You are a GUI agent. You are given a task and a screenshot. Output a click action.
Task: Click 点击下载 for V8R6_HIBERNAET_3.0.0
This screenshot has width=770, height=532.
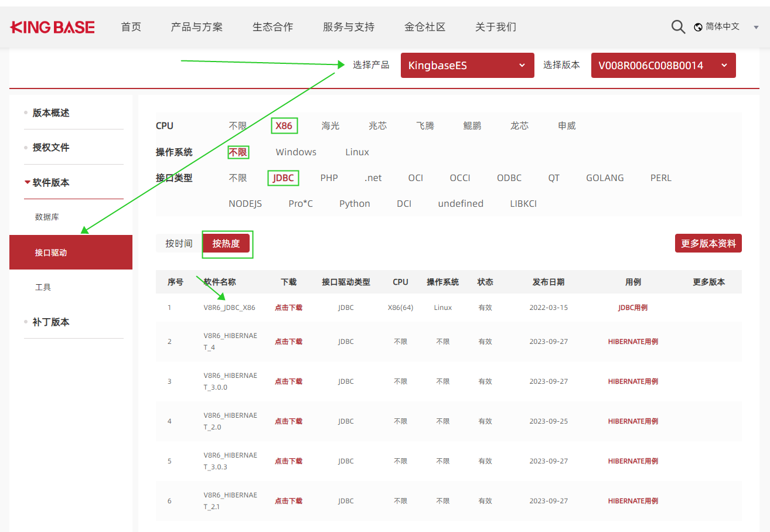point(289,381)
